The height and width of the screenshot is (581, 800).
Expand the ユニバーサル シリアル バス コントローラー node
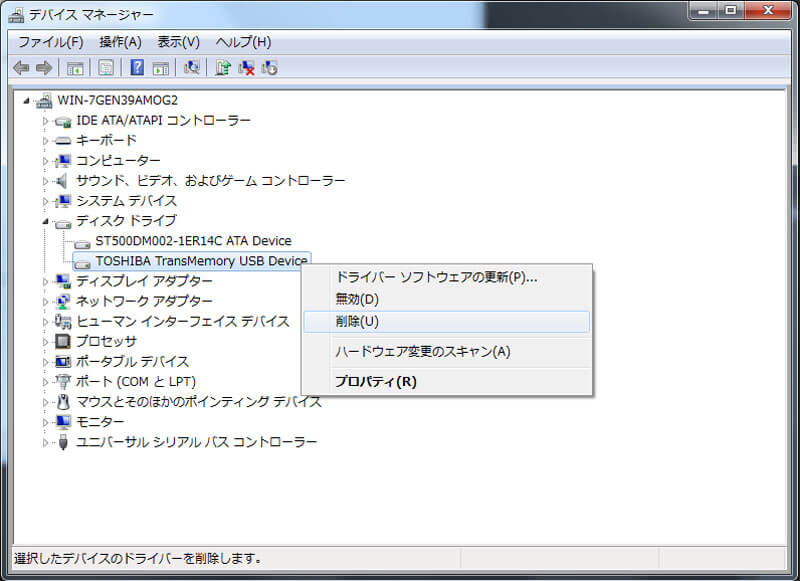pyautogui.click(x=44, y=441)
